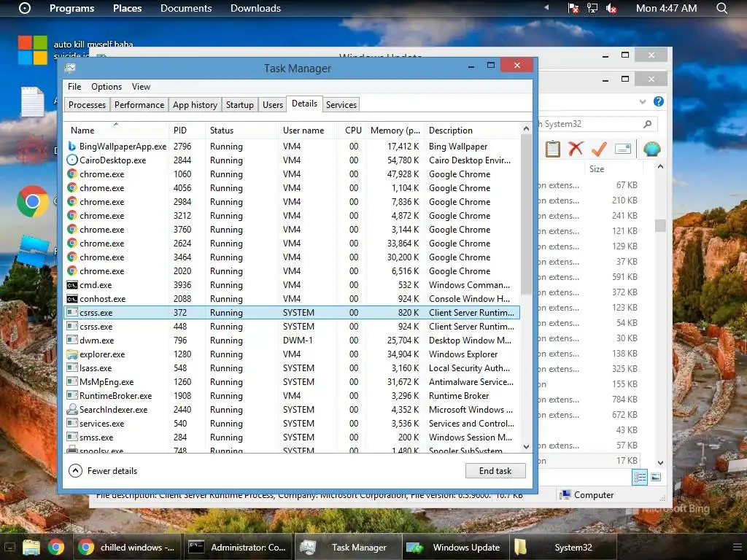
Task: Click scroll down arrow in process list
Action: [x=526, y=447]
